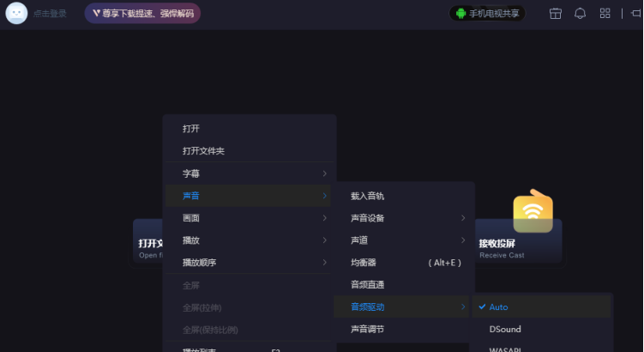Expand the 声音设备 submenu

[x=403, y=218]
